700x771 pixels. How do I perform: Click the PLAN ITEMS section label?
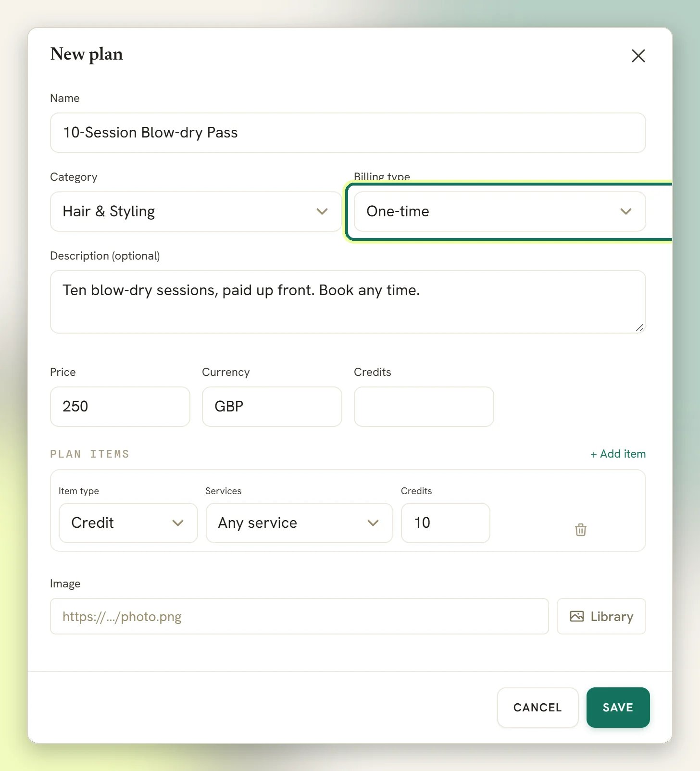(90, 454)
